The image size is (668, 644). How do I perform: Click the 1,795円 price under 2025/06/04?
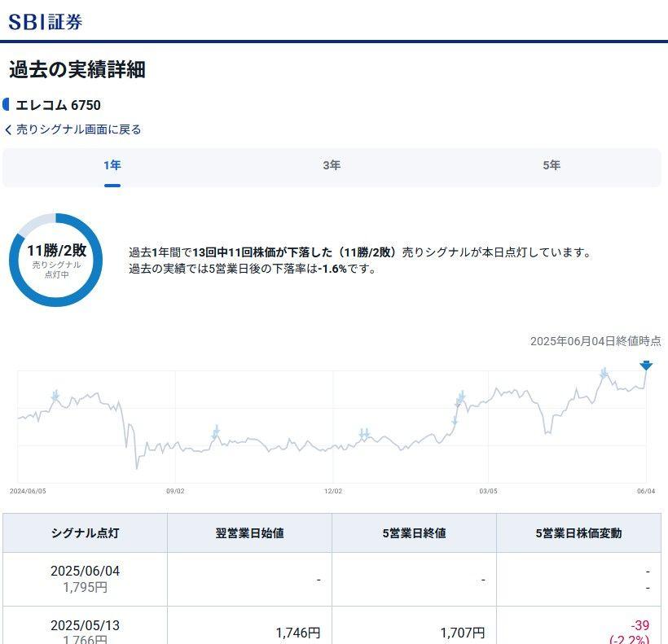pyautogui.click(x=85, y=587)
